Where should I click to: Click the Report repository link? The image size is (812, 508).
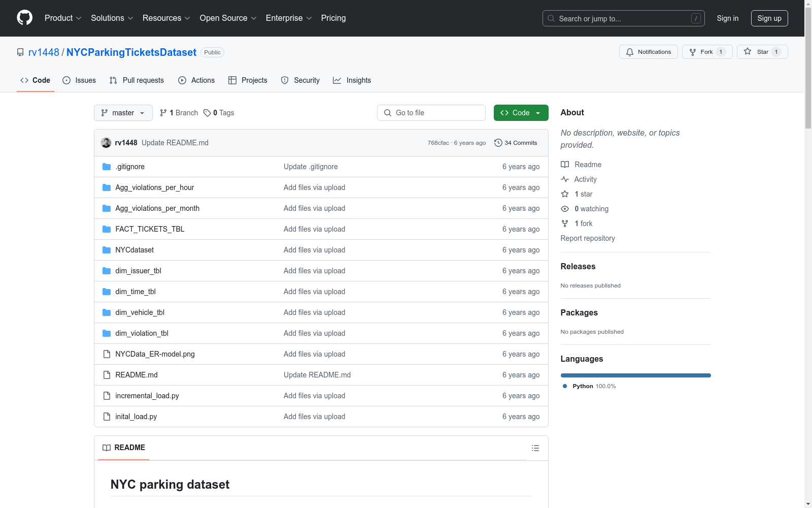tap(588, 238)
